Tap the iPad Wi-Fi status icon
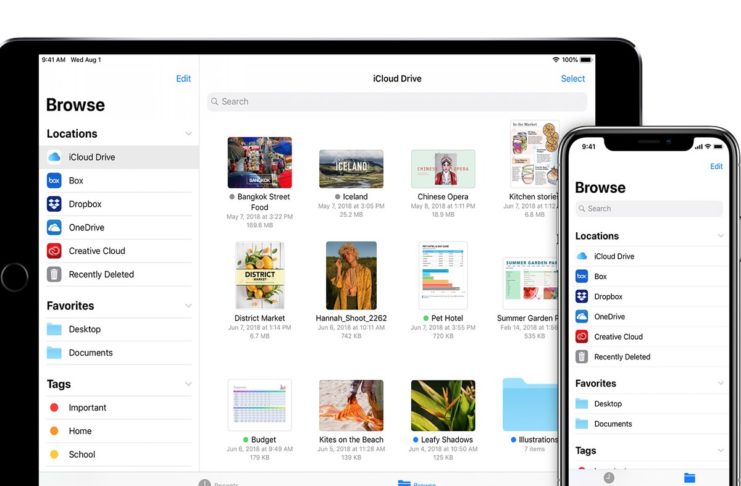This screenshot has width=741, height=486. (556, 60)
